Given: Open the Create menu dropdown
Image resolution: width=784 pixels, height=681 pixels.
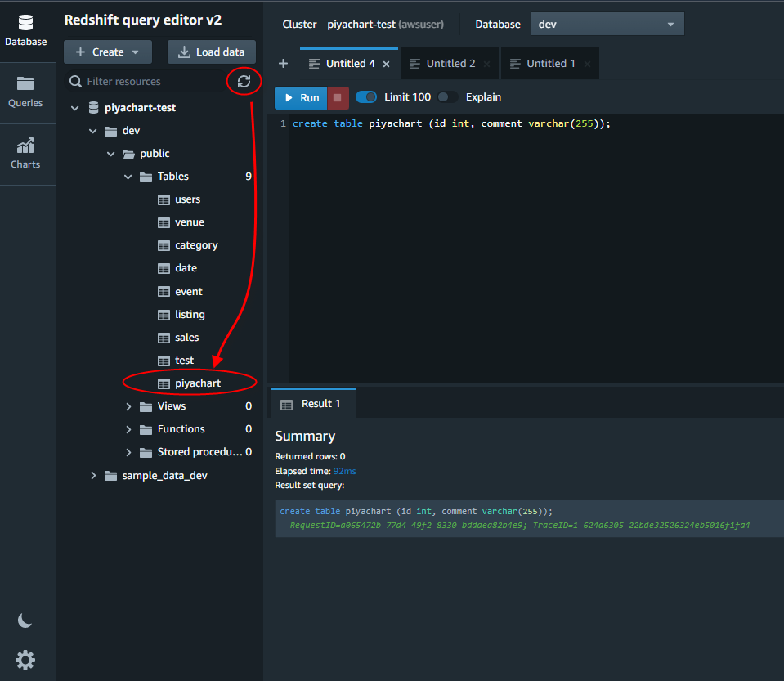Looking at the screenshot, I should [107, 52].
